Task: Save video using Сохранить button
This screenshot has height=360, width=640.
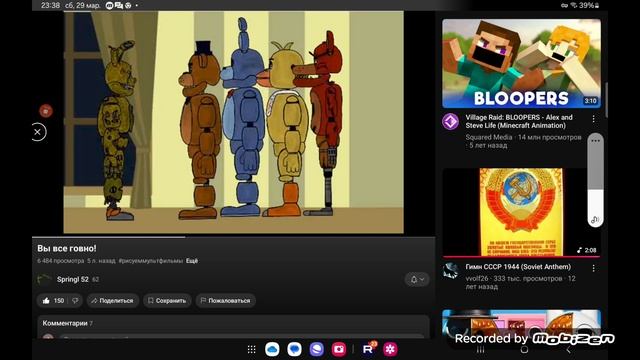Action: click(x=167, y=301)
